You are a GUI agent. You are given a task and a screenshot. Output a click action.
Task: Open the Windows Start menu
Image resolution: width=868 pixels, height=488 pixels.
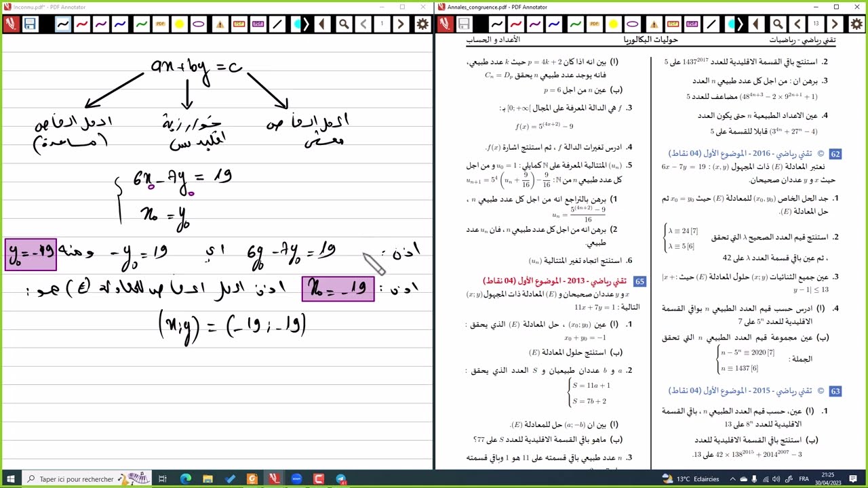click(12, 479)
